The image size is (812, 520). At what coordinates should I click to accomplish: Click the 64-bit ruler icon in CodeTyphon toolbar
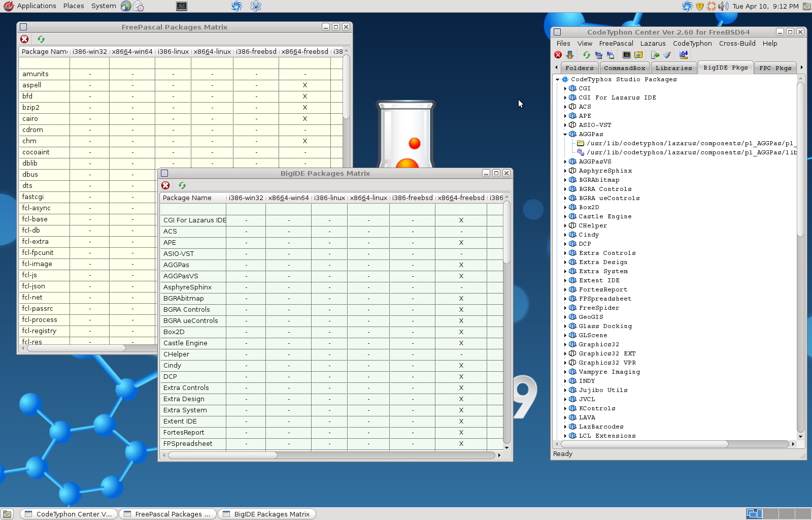click(x=684, y=55)
